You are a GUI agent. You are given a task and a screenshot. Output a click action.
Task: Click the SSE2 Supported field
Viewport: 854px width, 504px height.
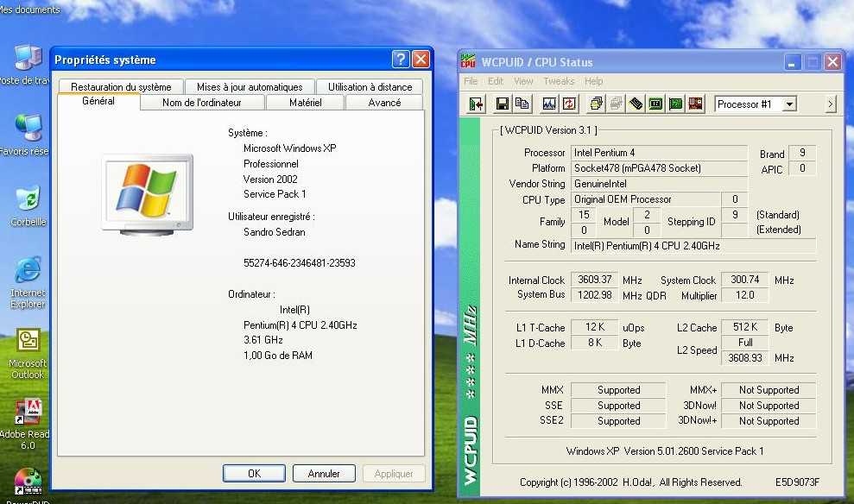(618, 421)
